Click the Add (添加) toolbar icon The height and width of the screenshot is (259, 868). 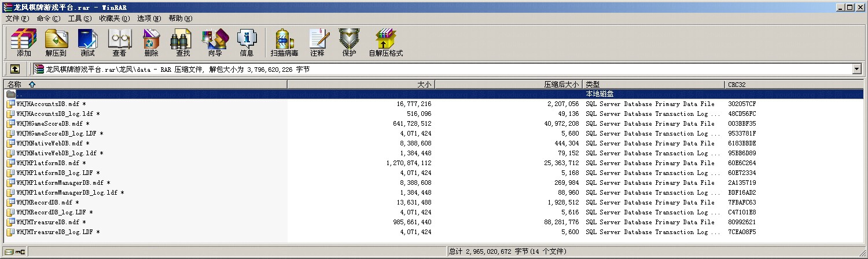24,42
